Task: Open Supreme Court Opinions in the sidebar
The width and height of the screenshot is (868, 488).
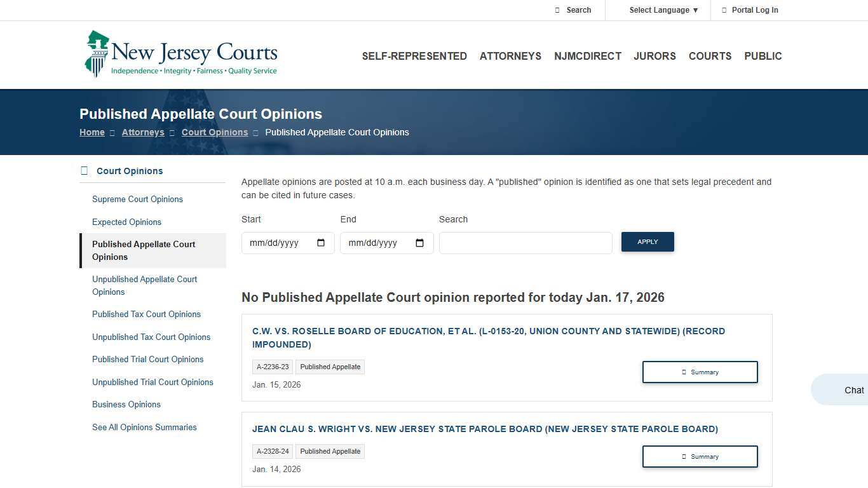Action: point(137,199)
